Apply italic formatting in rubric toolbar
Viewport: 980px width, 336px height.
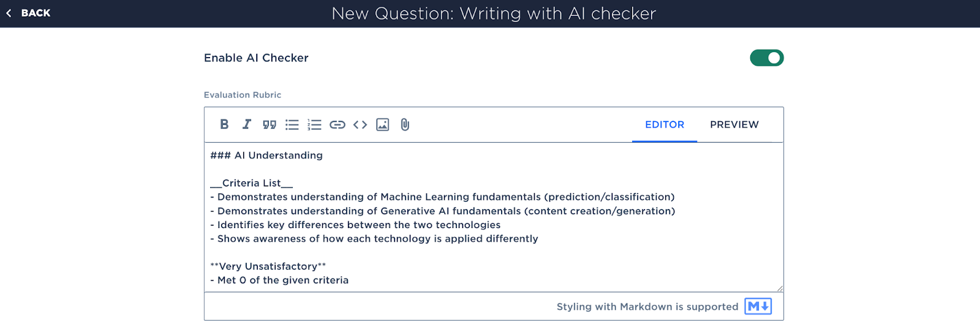click(x=247, y=124)
